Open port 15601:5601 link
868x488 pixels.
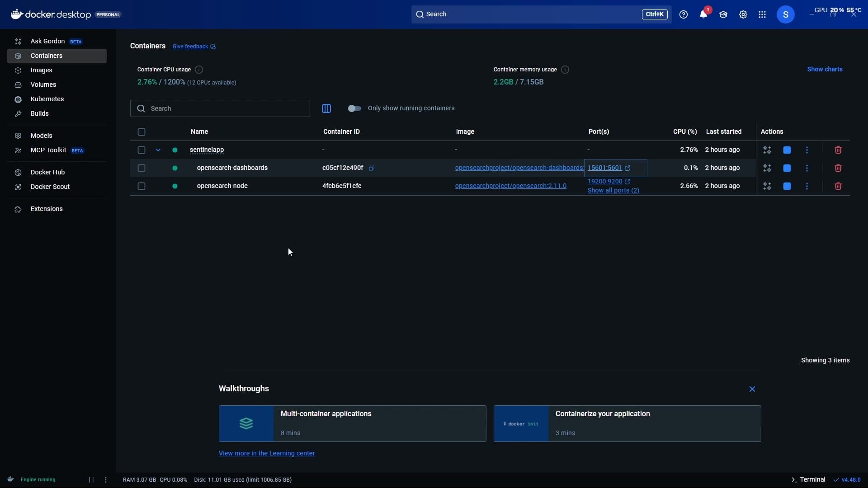[605, 168]
